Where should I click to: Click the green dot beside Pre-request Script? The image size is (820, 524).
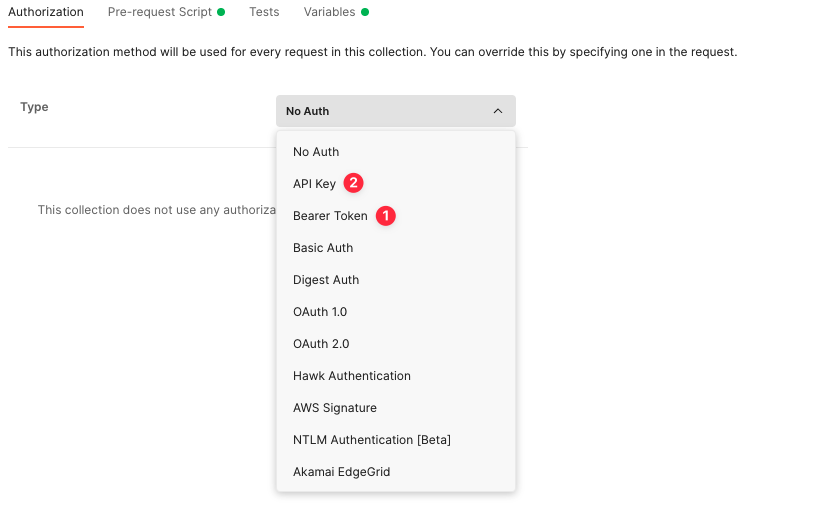point(221,12)
